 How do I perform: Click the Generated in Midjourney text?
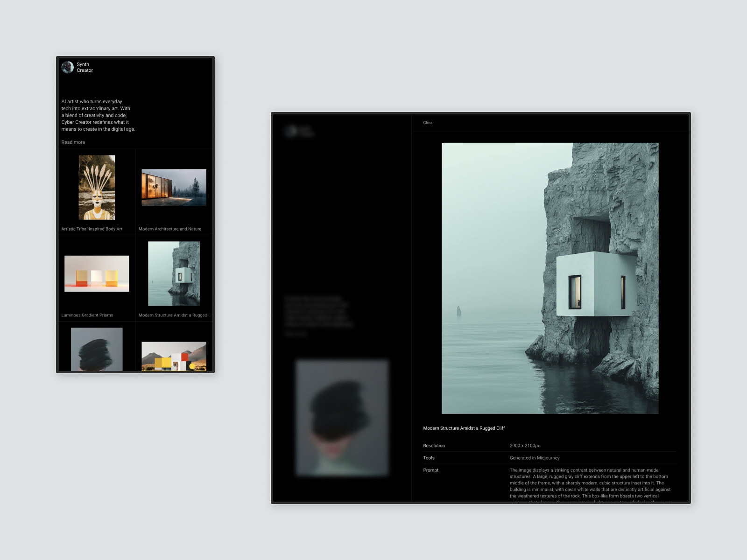click(535, 458)
